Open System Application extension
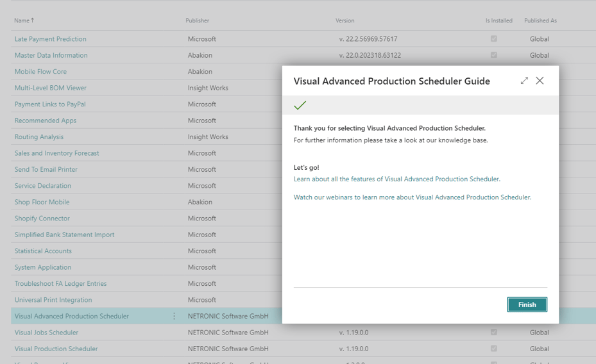The width and height of the screenshot is (596, 364). click(x=43, y=268)
